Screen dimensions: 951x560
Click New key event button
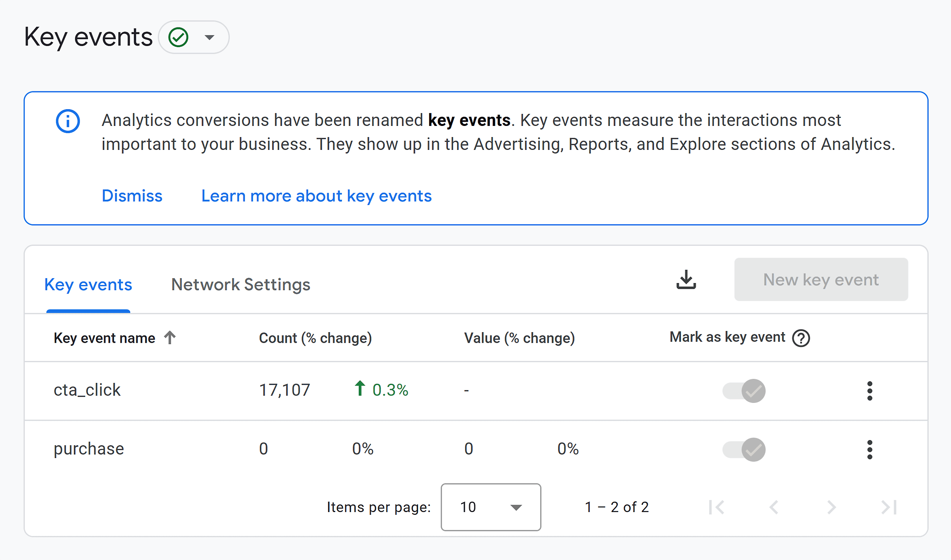[821, 279]
